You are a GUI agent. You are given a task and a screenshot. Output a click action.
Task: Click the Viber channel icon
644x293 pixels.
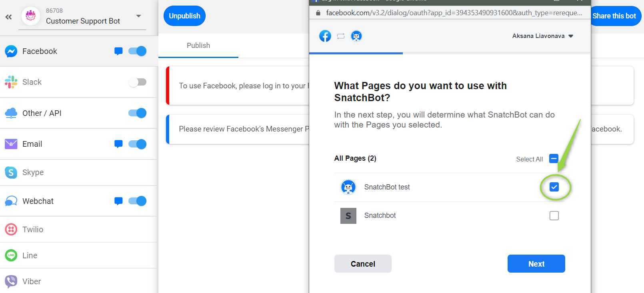(x=11, y=281)
